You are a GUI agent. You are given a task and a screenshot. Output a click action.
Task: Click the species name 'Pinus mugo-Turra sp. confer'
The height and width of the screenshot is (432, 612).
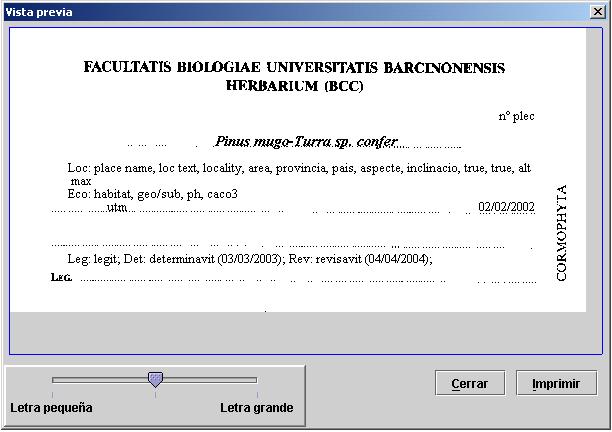(x=306, y=141)
